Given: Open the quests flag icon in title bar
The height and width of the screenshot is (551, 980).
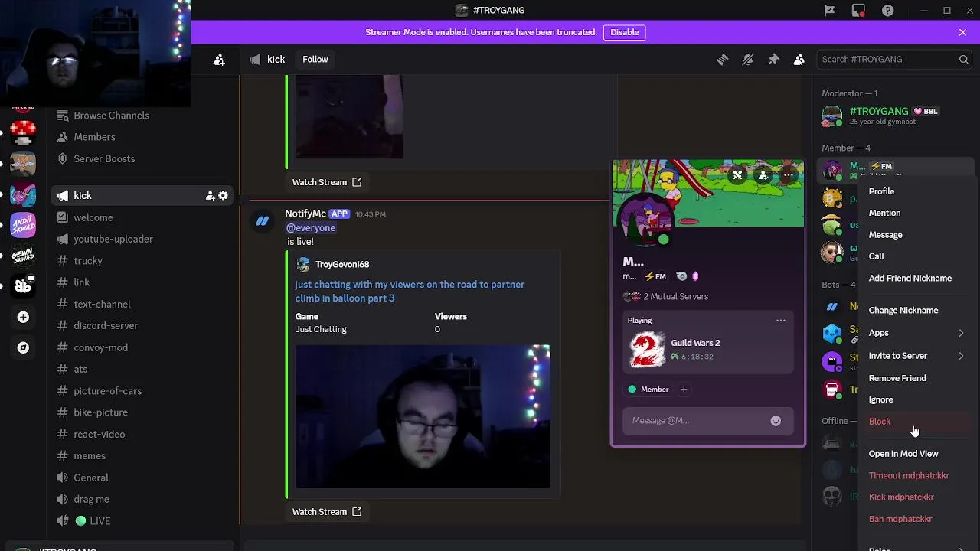Looking at the screenshot, I should point(829,10).
